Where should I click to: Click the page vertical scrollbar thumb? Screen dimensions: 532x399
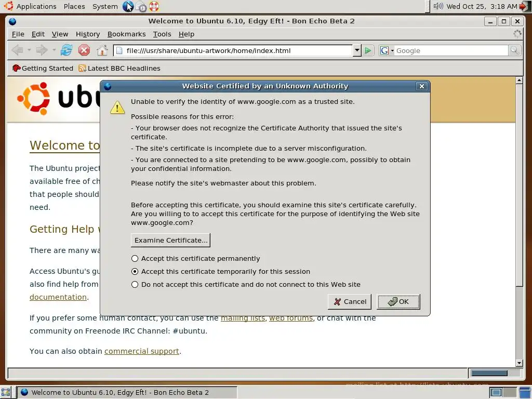pos(519,185)
